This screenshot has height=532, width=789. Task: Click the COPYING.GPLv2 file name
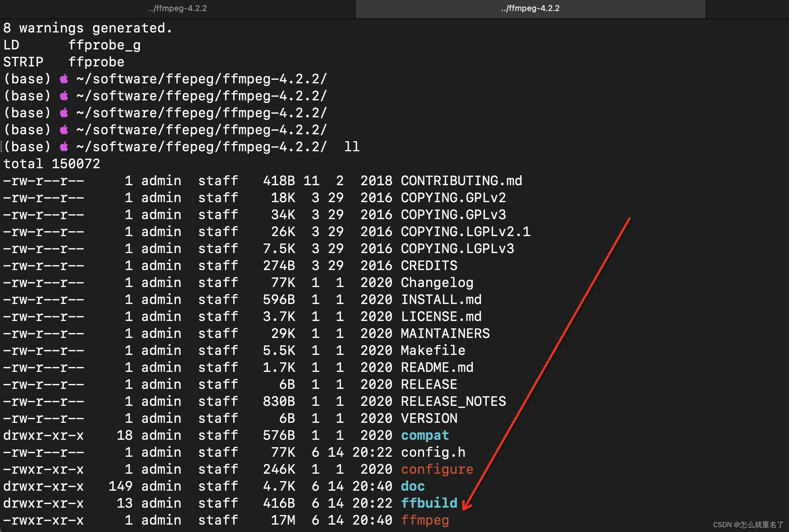click(453, 198)
